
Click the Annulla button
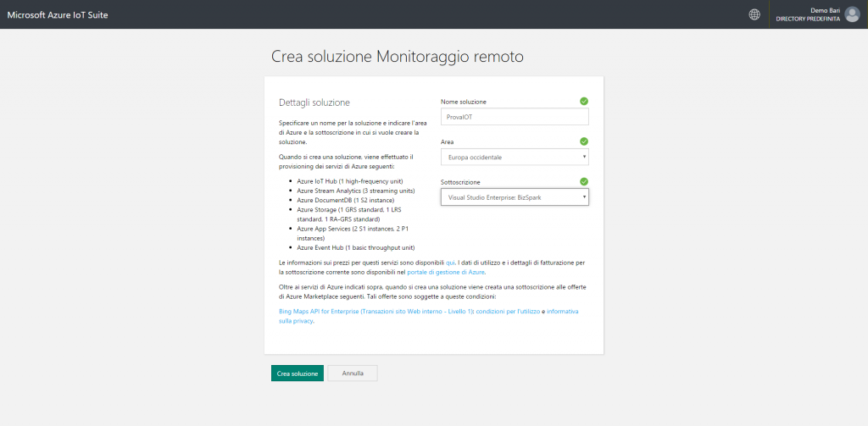coord(353,373)
